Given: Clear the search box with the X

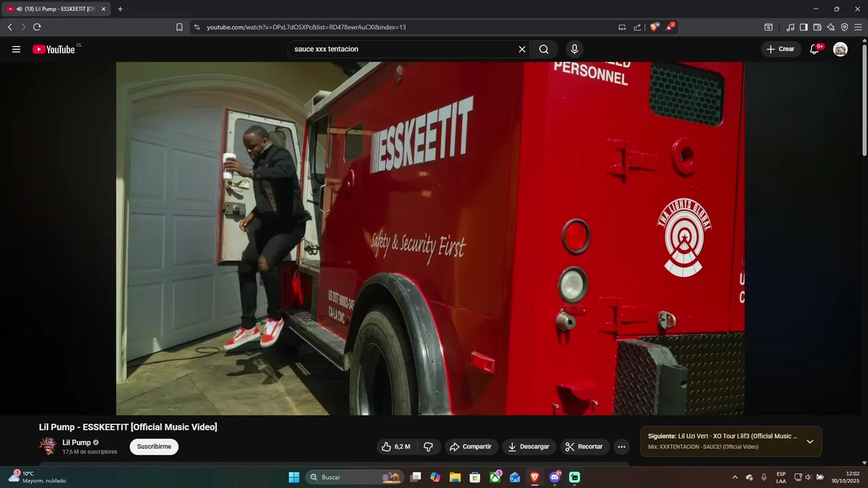Looking at the screenshot, I should click(x=522, y=49).
